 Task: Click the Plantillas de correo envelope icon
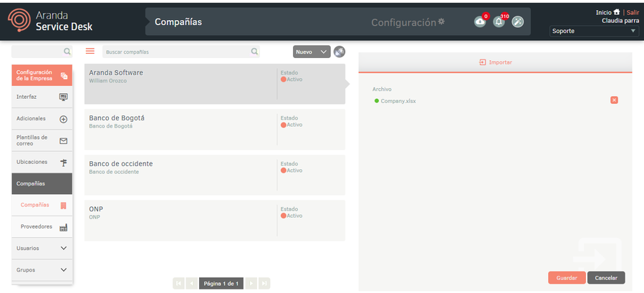pyautogui.click(x=63, y=141)
